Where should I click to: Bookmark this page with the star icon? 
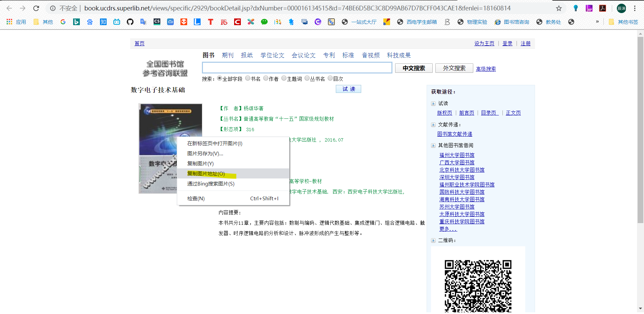(559, 8)
